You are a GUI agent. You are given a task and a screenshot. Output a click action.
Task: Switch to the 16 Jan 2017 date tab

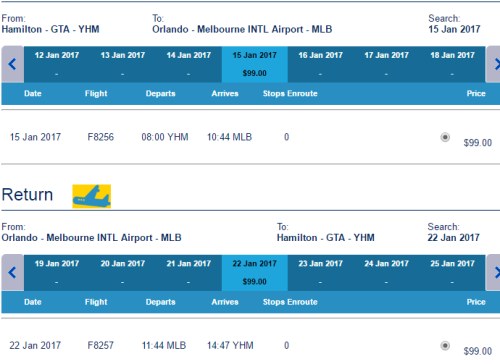[x=320, y=64]
